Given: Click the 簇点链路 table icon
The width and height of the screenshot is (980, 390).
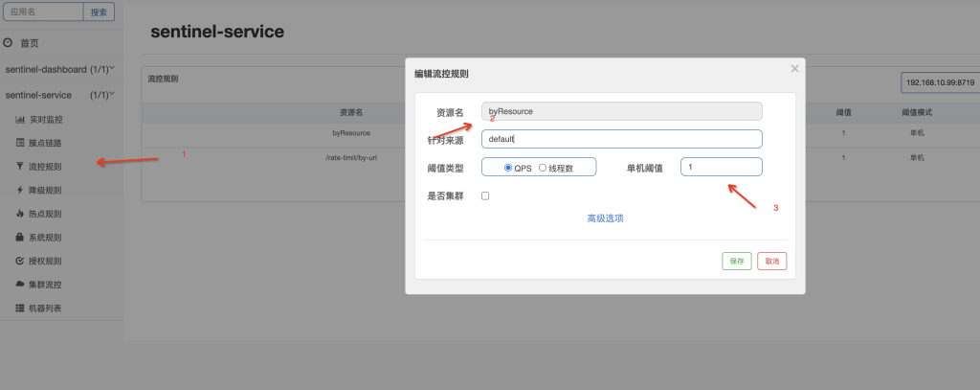Looking at the screenshot, I should pos(20,143).
